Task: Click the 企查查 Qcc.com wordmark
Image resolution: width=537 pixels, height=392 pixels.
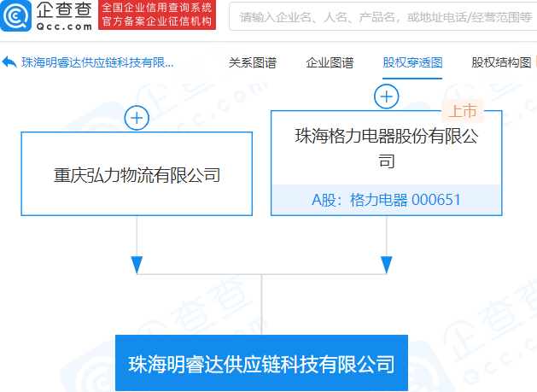Action: (64, 15)
